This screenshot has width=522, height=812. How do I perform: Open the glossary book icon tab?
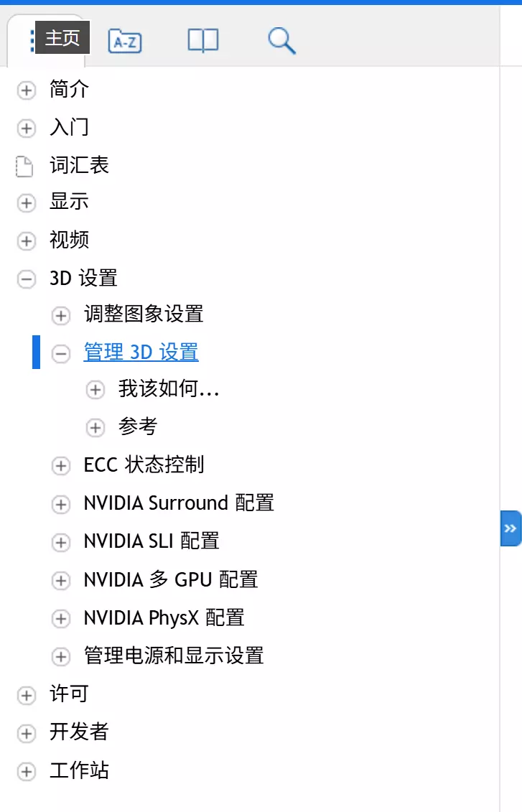(x=203, y=41)
